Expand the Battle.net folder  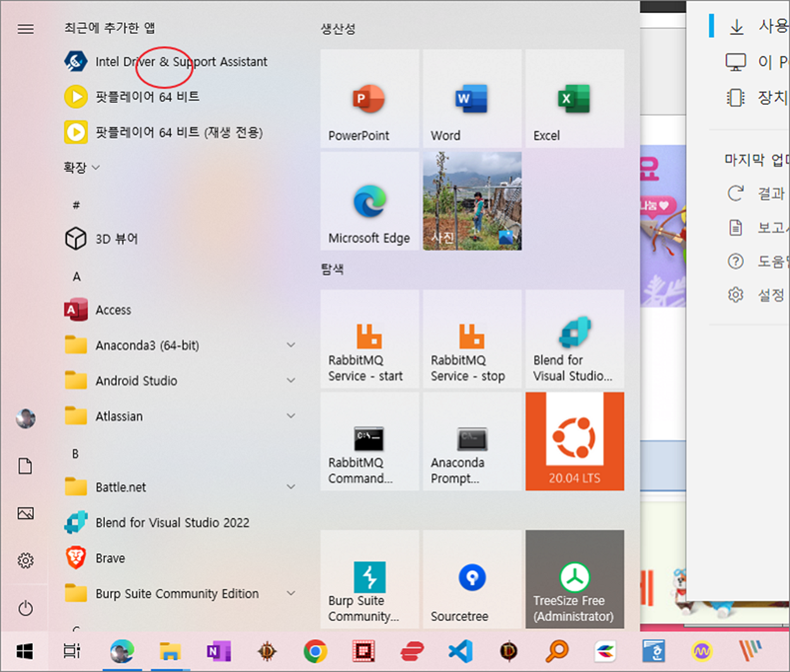tap(181, 487)
